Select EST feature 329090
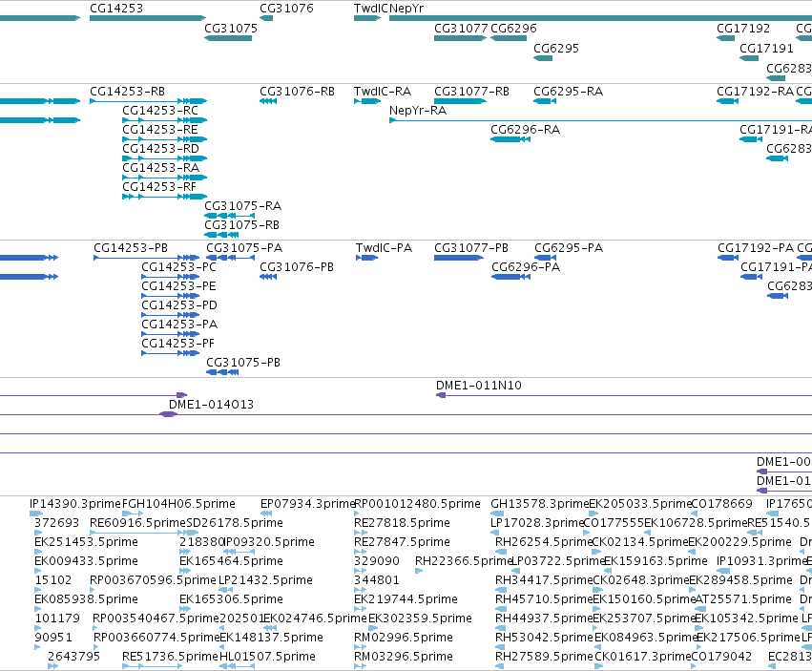 tap(377, 561)
